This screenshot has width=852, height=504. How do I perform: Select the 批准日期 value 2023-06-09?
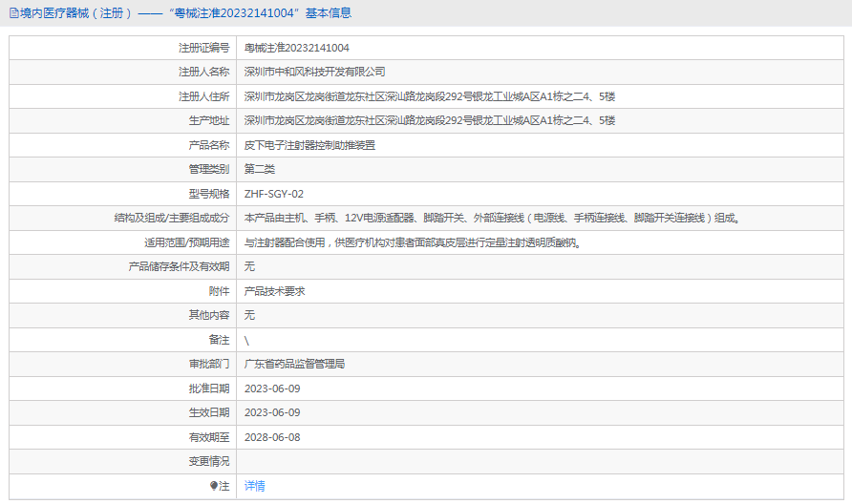click(272, 388)
